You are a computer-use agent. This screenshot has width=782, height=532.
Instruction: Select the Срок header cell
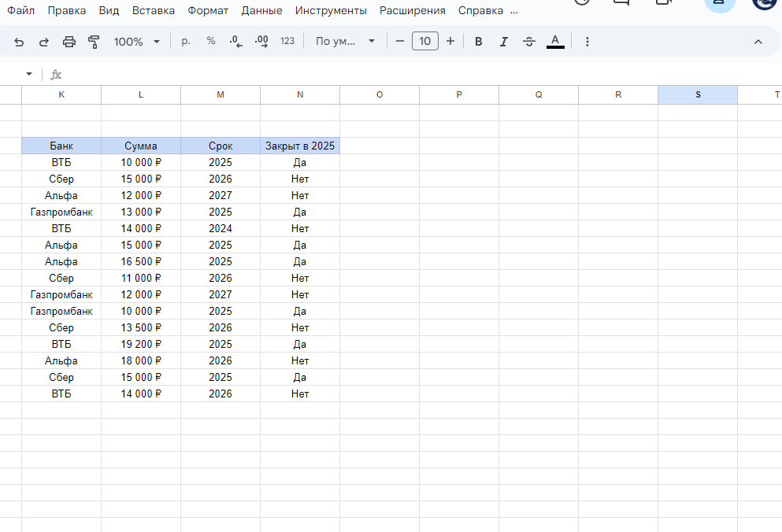[221, 146]
